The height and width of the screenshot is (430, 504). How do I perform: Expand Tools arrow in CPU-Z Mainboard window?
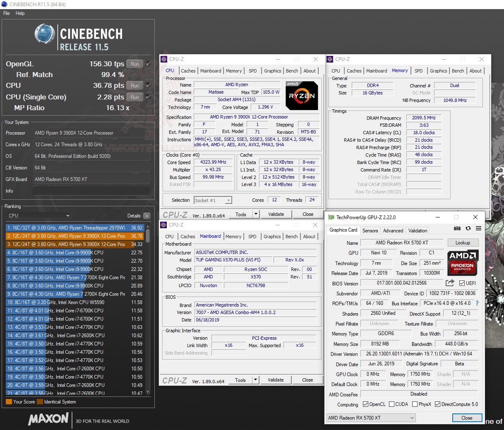(255, 380)
